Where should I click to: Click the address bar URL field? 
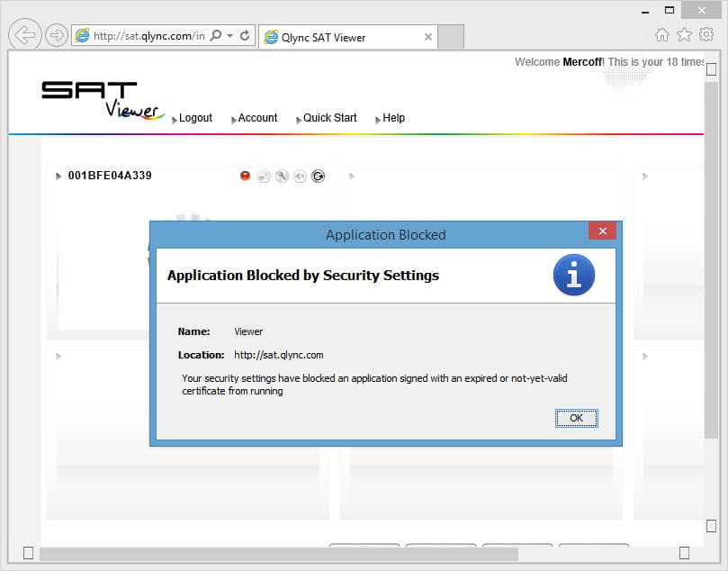pyautogui.click(x=149, y=36)
